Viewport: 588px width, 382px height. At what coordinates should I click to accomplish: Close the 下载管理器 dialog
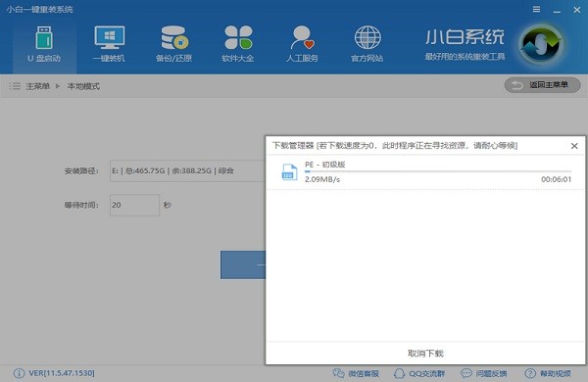click(574, 146)
